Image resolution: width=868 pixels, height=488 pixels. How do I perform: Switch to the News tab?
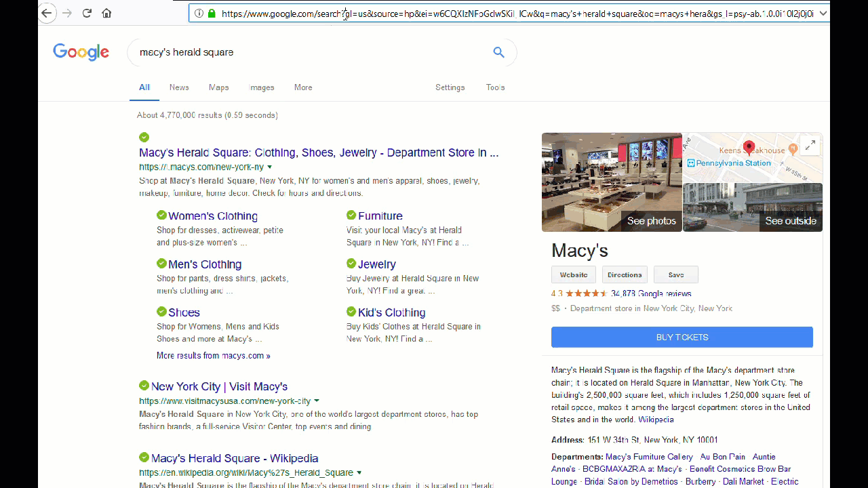coord(179,87)
